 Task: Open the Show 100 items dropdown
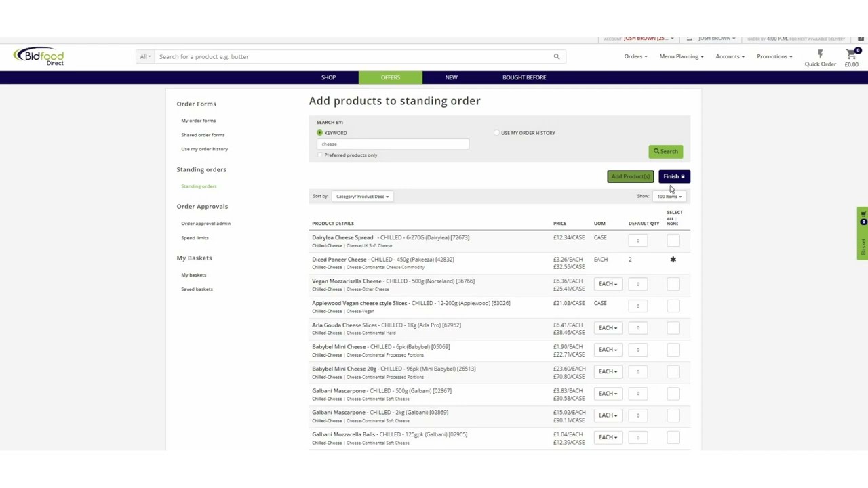click(669, 197)
